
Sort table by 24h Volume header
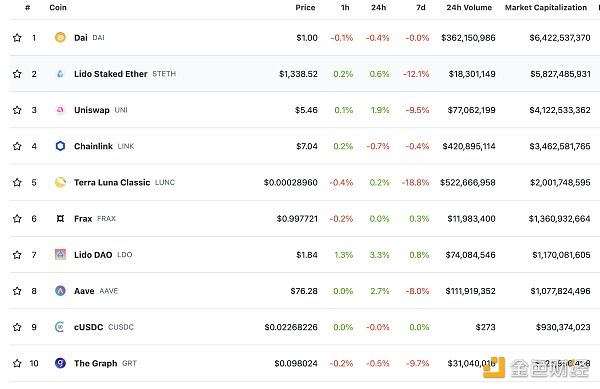(469, 7)
